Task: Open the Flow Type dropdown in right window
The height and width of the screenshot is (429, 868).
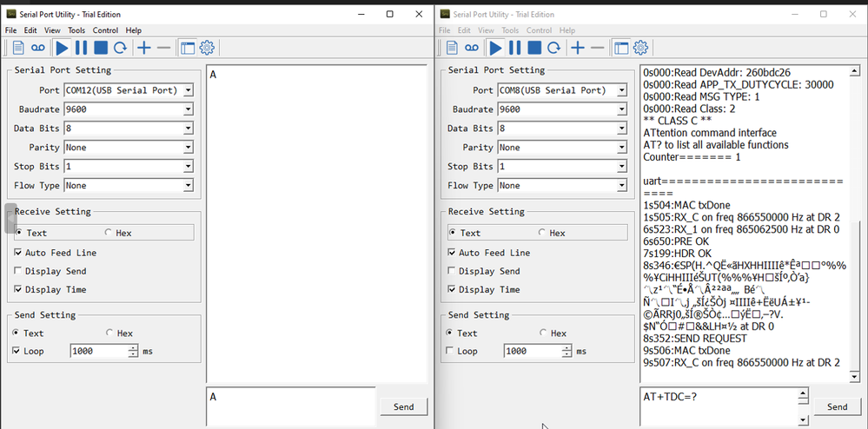Action: [622, 186]
